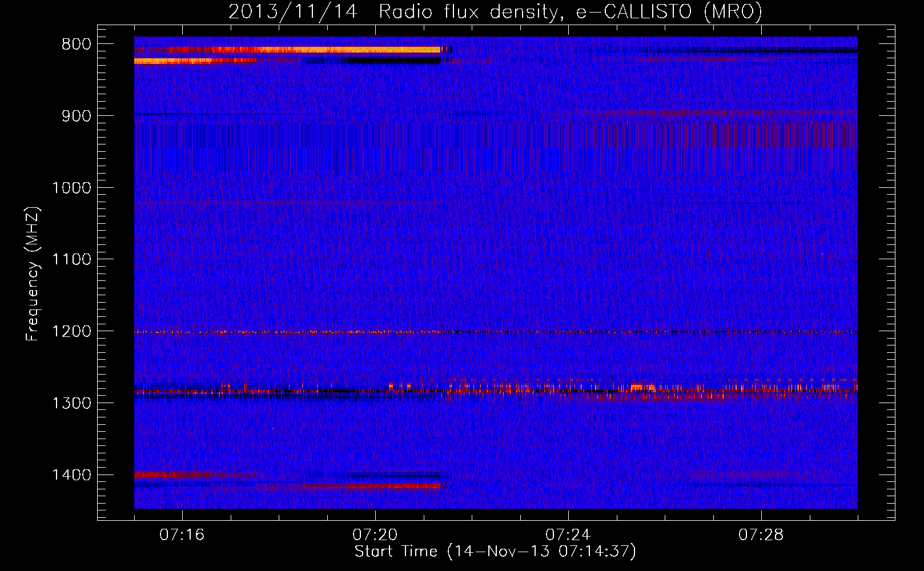Click the 07:20 time tick label
The image size is (924, 571).
pos(375,535)
